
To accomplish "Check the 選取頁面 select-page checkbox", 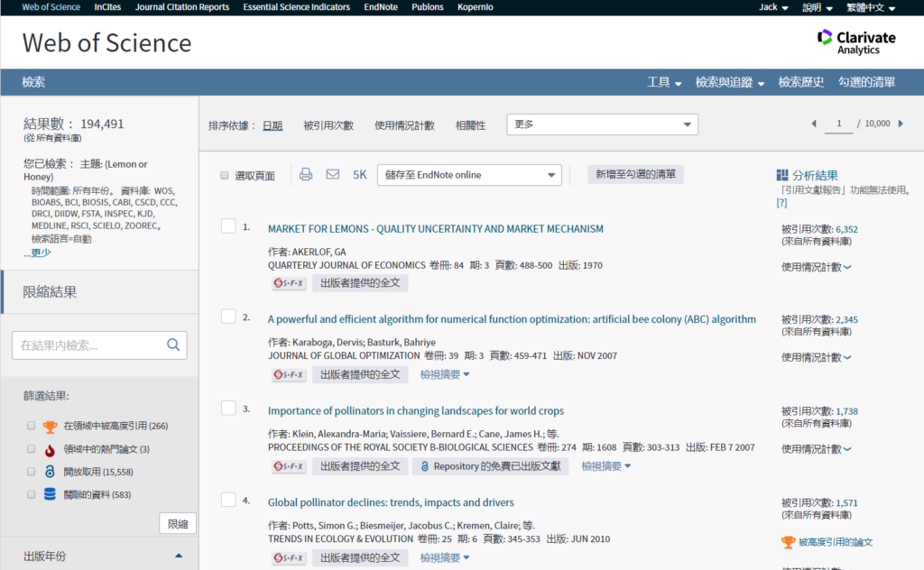I will click(x=225, y=176).
